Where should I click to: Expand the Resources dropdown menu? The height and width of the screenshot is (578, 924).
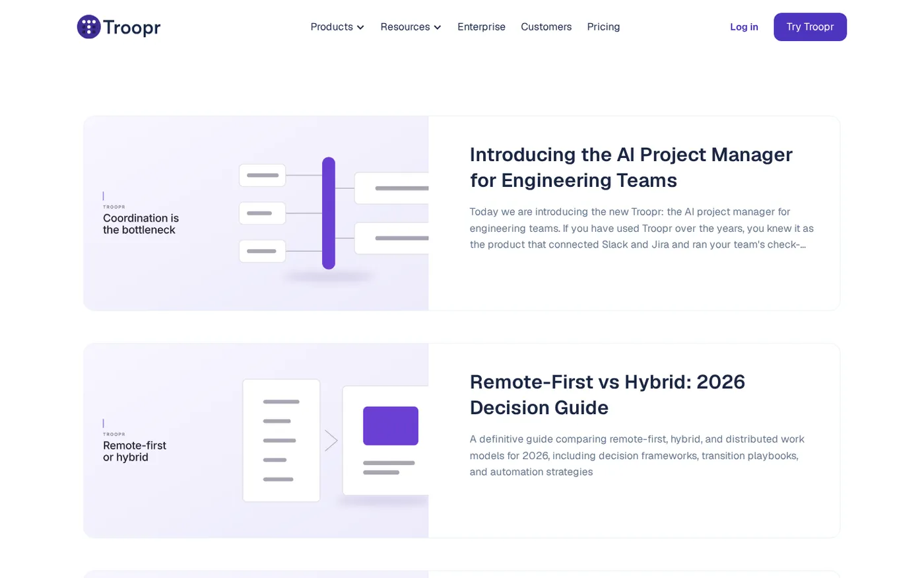click(x=411, y=27)
